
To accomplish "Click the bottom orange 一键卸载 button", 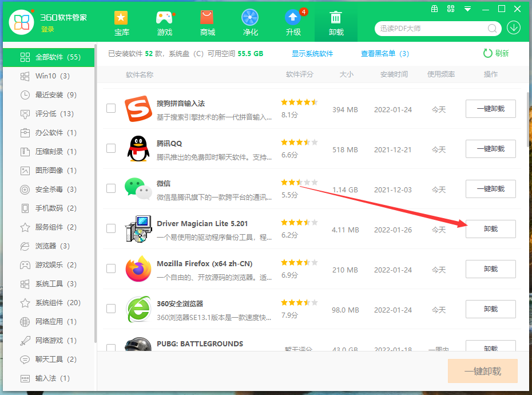I will coord(483,371).
